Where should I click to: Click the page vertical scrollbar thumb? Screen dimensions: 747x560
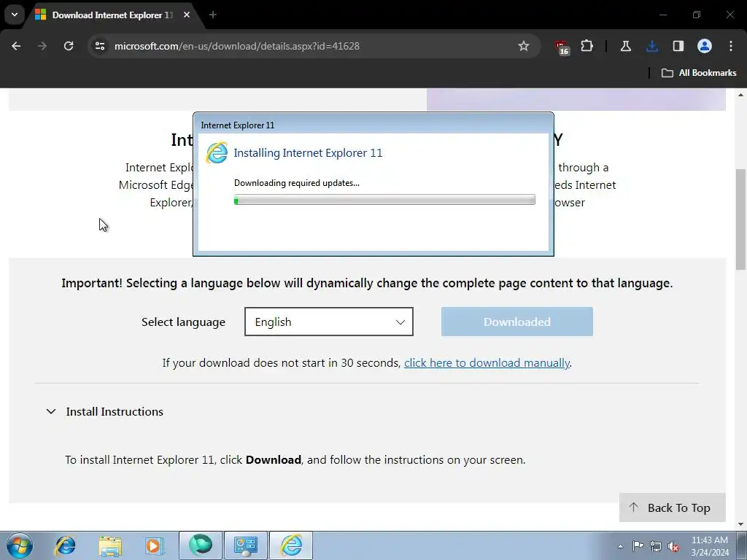tap(741, 219)
